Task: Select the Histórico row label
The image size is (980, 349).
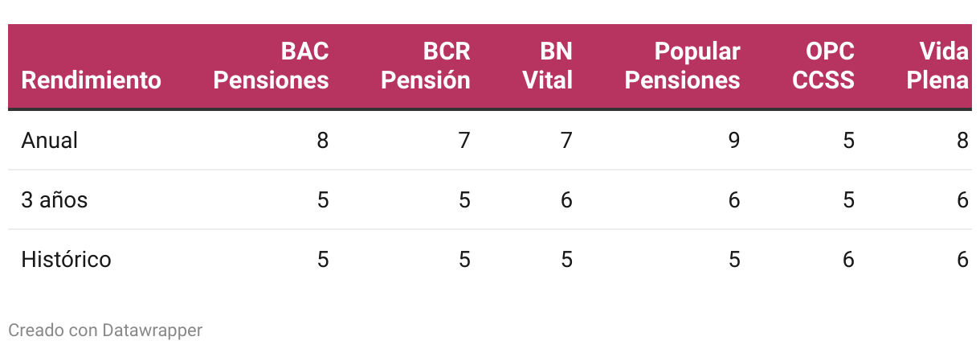Action: click(x=66, y=259)
